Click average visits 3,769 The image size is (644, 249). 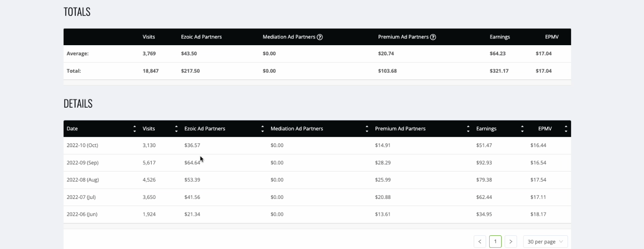click(149, 54)
